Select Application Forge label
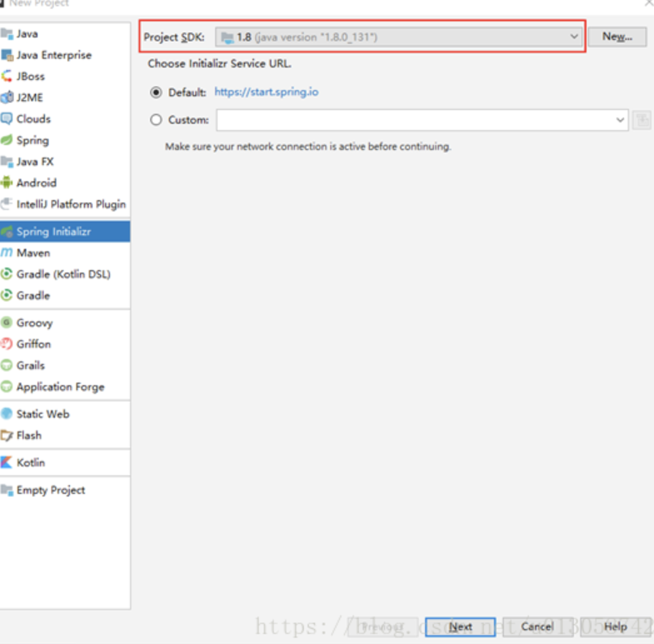This screenshot has width=654, height=644. point(61,387)
